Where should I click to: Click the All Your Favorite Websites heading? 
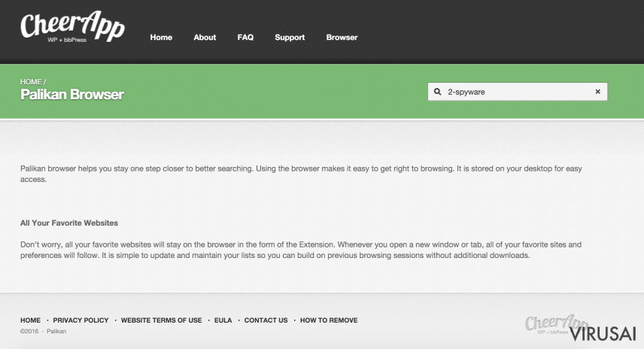[x=69, y=223]
